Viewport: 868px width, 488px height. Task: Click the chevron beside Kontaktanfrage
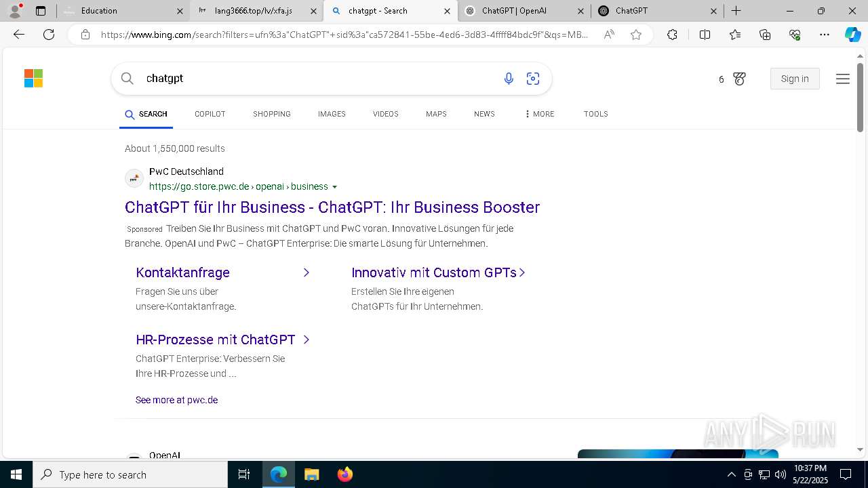306,272
